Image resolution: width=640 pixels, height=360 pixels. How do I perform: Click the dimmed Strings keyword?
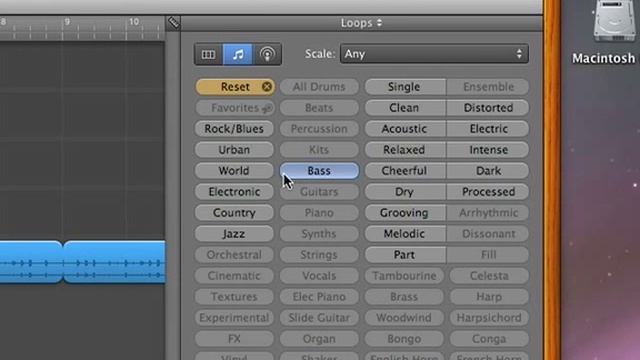(x=319, y=255)
